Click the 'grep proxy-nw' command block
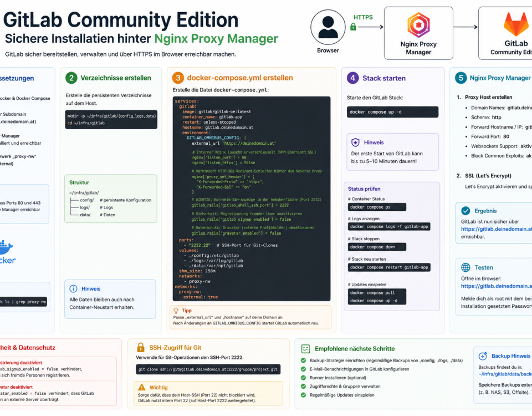532x416 pixels. [x=23, y=302]
